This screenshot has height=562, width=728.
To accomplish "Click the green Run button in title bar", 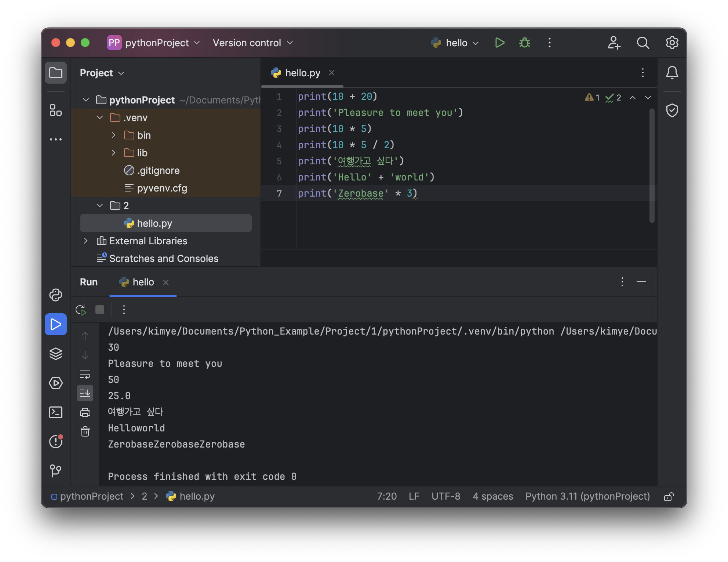I will pos(499,43).
